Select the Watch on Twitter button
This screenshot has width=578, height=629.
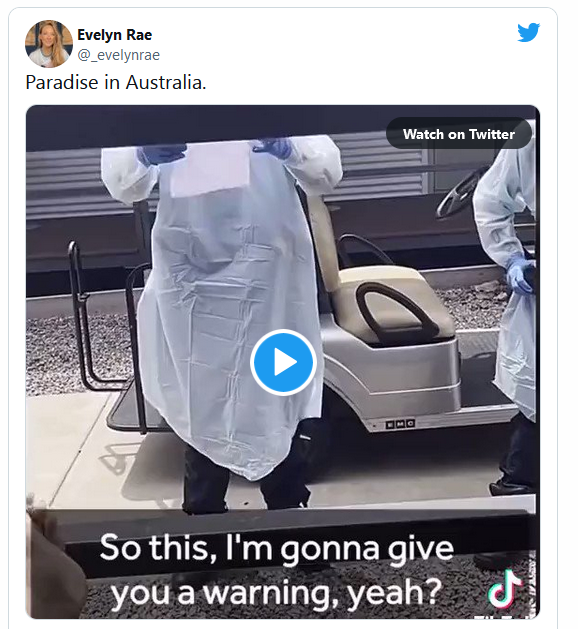pos(459,134)
